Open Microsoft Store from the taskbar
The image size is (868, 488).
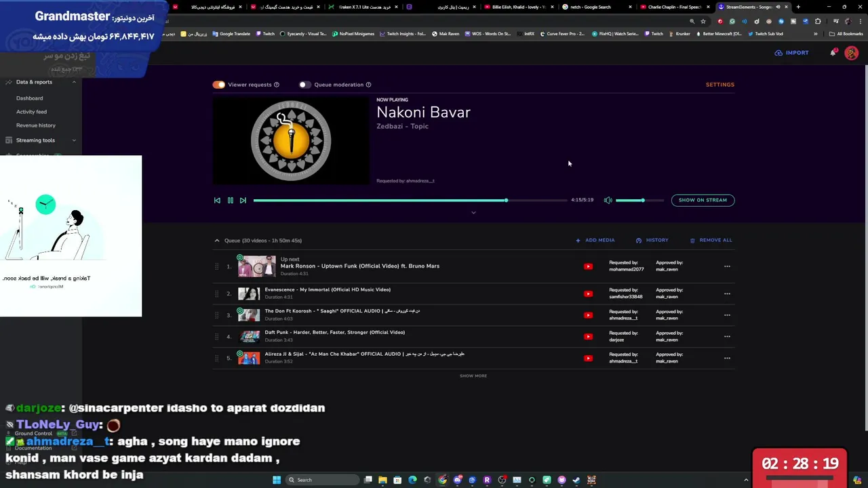[397, 480]
